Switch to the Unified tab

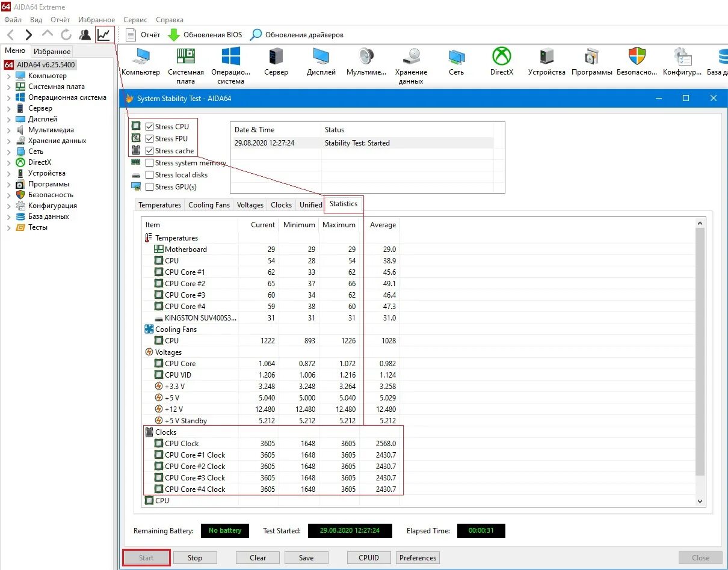click(x=310, y=205)
